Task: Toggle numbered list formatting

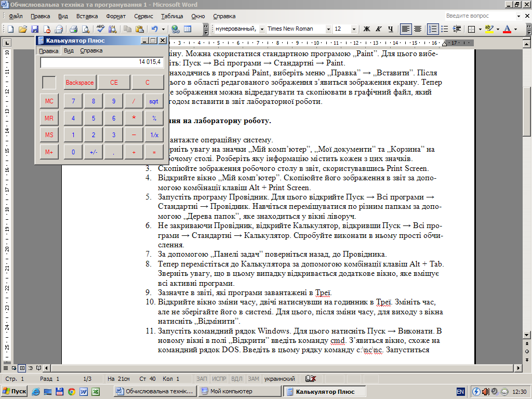Action: pyautogui.click(x=433, y=29)
